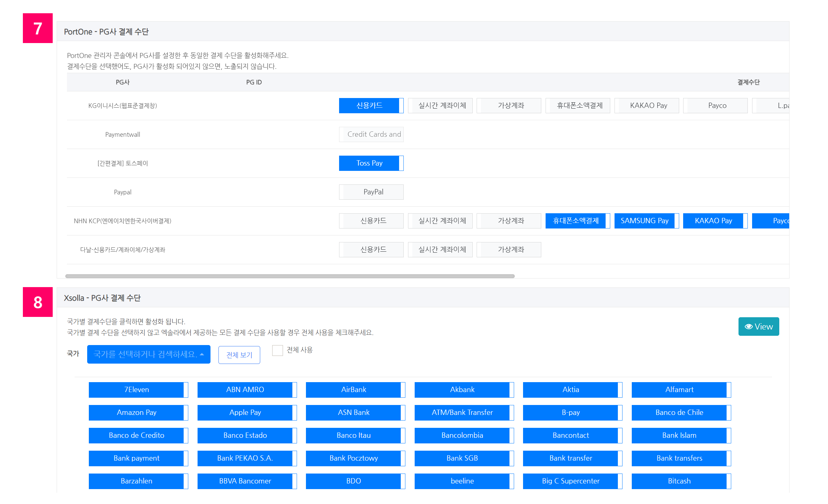Toggle the ASN Bank payment method
Viewport: 828px width, 504px height.
click(x=356, y=413)
